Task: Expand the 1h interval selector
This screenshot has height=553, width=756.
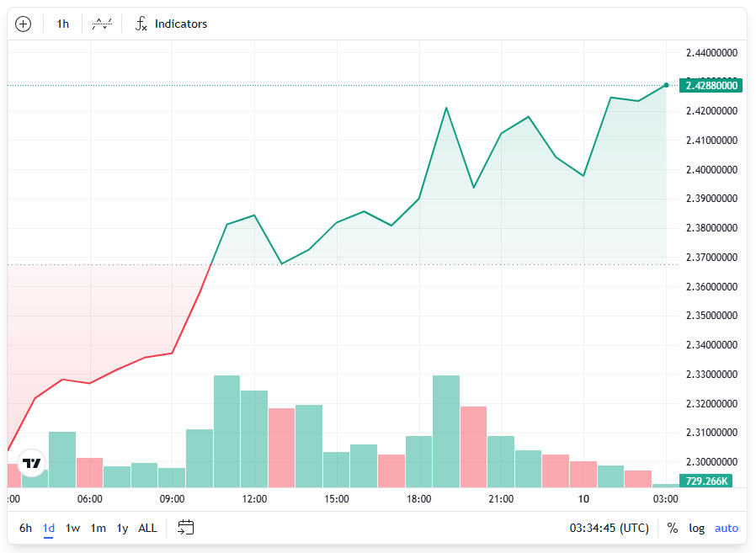Action: click(63, 24)
